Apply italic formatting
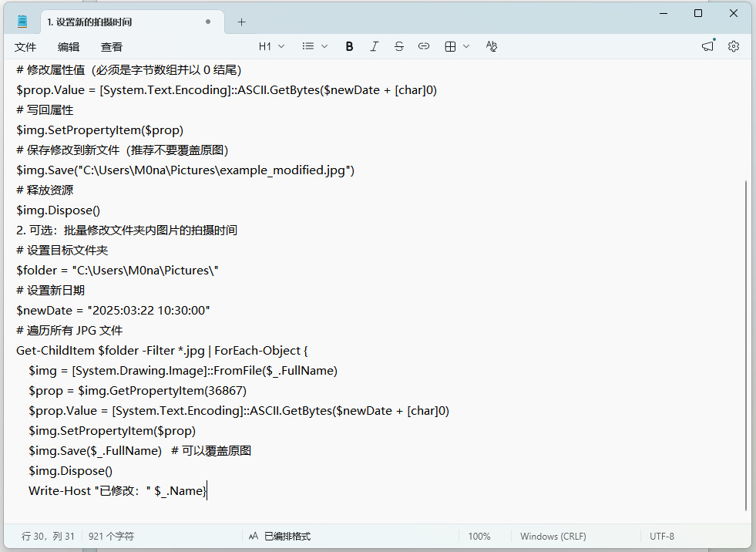 coord(374,46)
